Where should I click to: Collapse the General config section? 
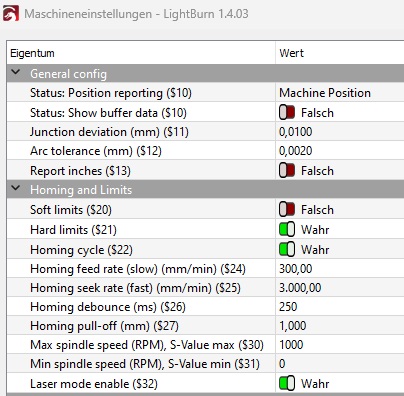[x=16, y=73]
